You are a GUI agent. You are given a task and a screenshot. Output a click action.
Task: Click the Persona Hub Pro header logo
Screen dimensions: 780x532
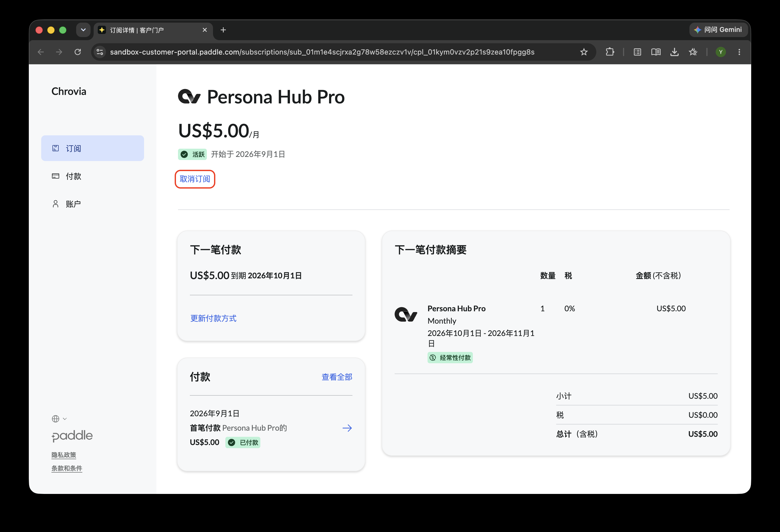(189, 96)
